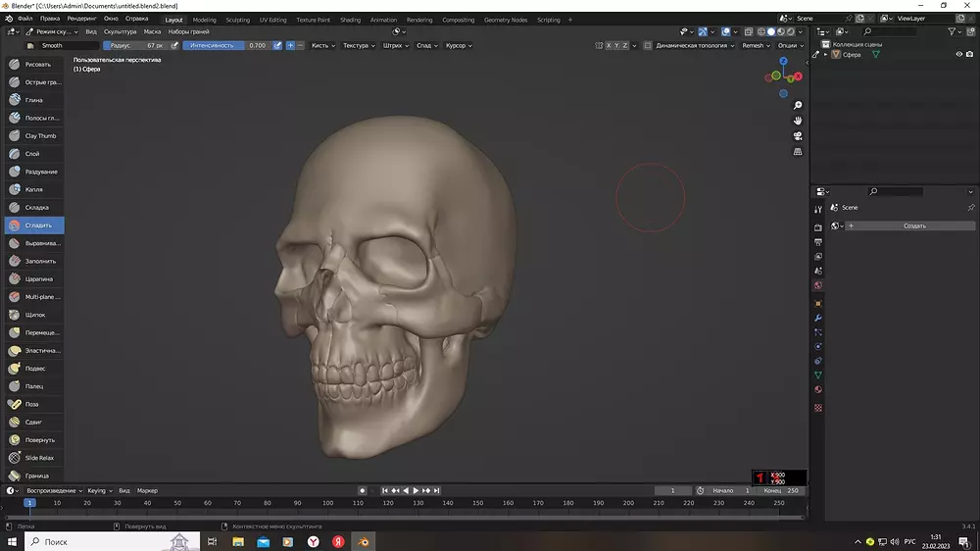Open the Remesh dropdown
The height and width of the screenshot is (551, 980).
756,45
